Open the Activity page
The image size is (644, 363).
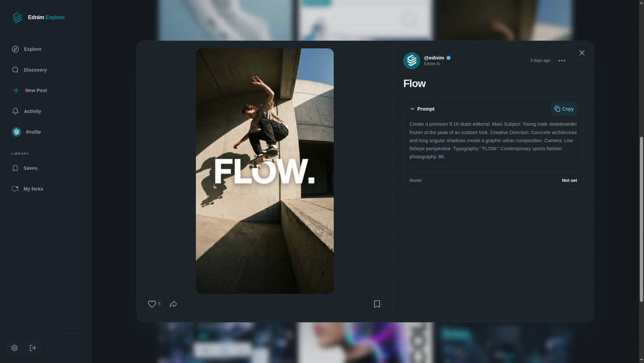tap(32, 111)
